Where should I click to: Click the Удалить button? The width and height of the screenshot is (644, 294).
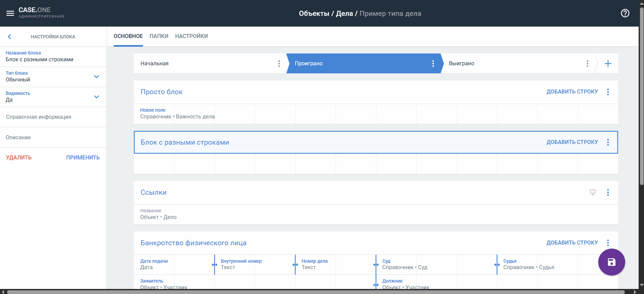click(x=19, y=157)
